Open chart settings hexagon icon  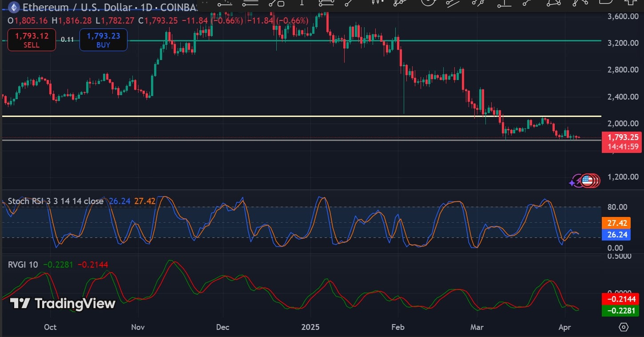click(x=624, y=327)
